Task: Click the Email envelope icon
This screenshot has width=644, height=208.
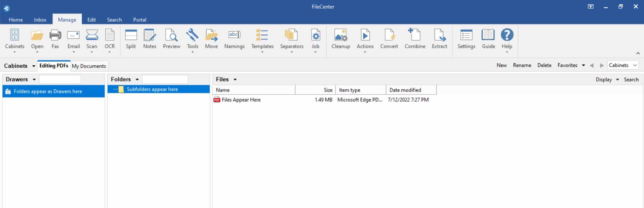Action: [73, 35]
